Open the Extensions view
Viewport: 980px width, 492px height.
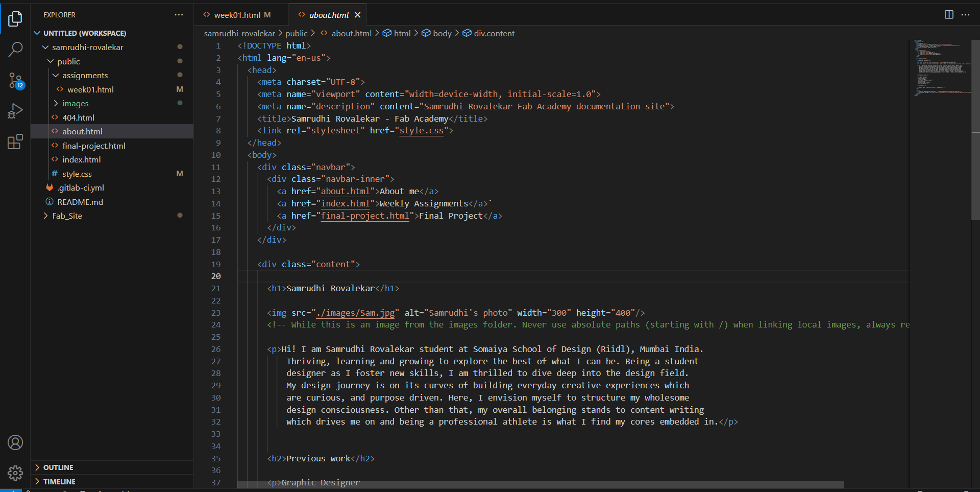click(x=15, y=142)
